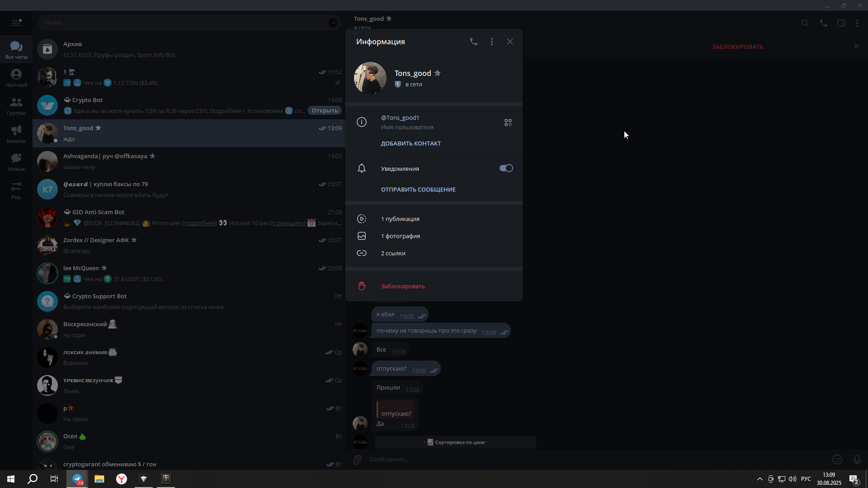Open Tons_good profile photo
The image size is (868, 488).
click(x=370, y=78)
